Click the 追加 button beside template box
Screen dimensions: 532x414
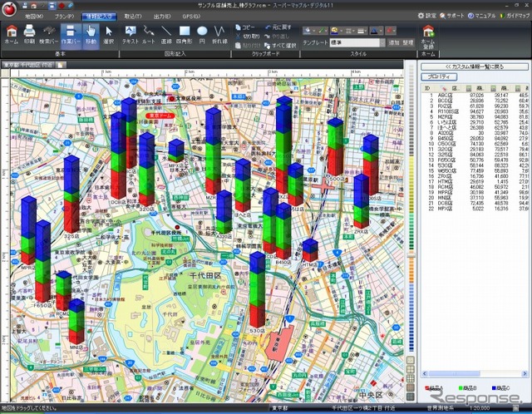click(393, 42)
